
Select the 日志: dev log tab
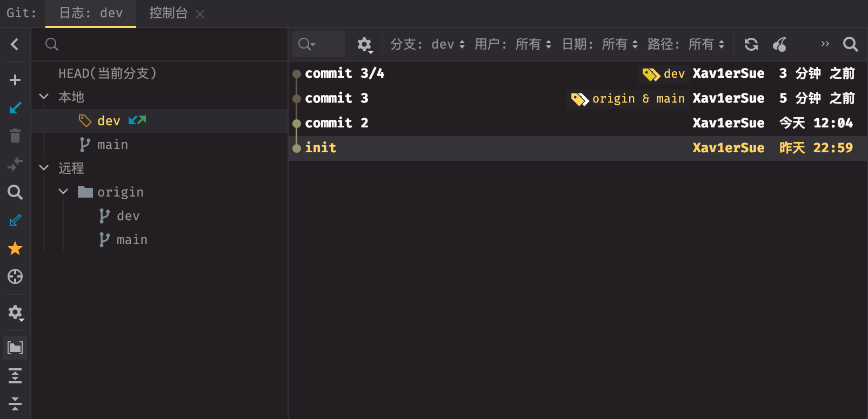91,13
